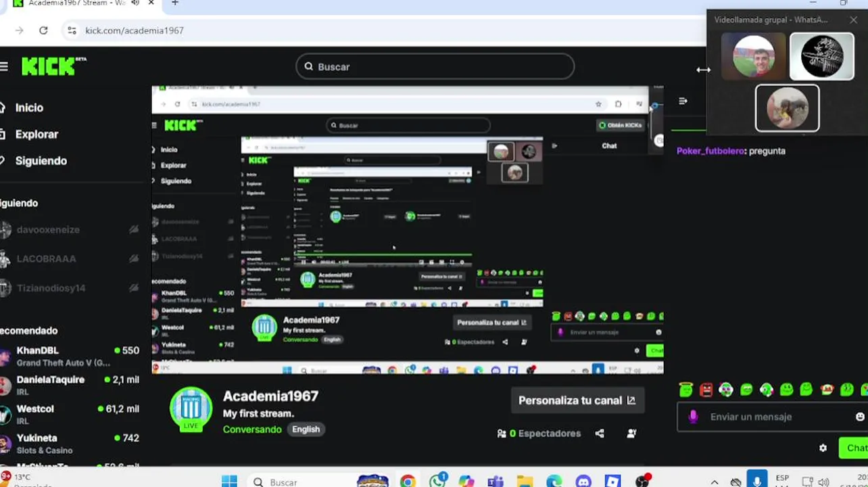868x487 pixels.
Task: Click the Enviar un mensaje input
Action: [771, 417]
